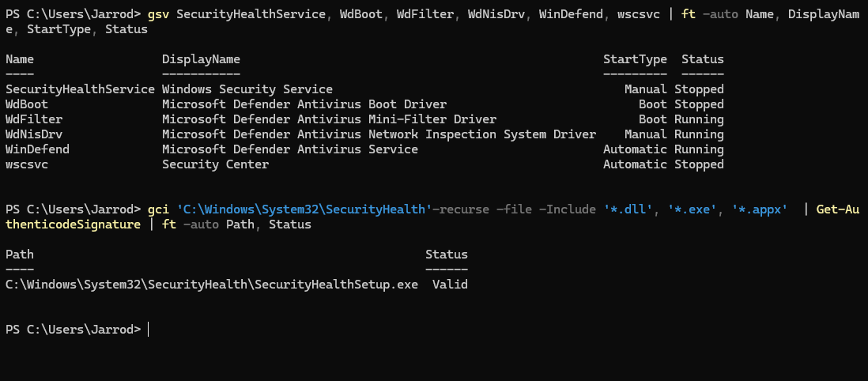Click the Stopped status for WdBoot
Viewport: 868px width, 381px height.
(699, 104)
